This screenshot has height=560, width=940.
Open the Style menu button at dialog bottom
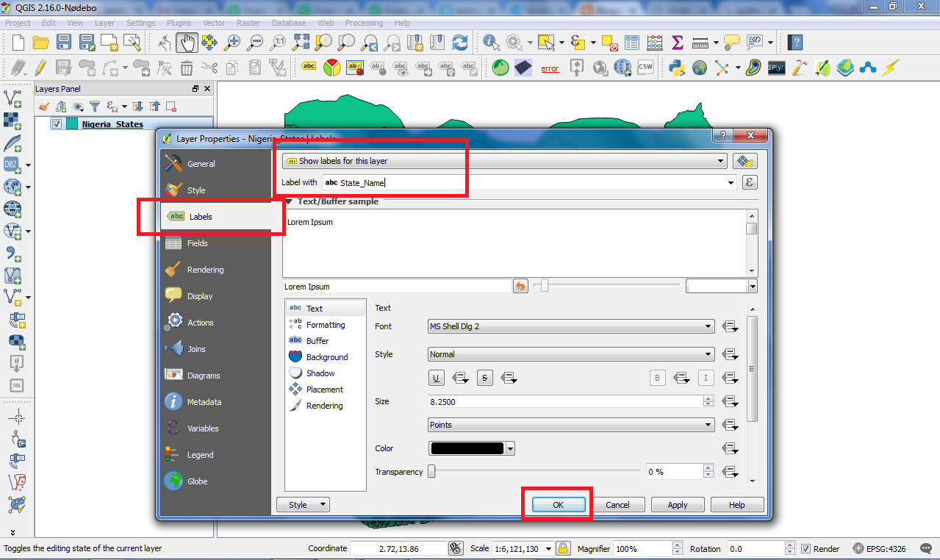pyautogui.click(x=303, y=505)
